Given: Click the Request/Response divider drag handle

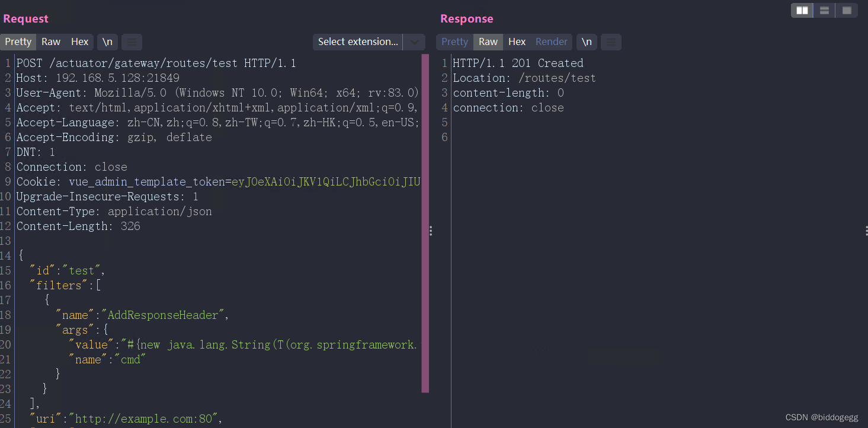Looking at the screenshot, I should point(431,231).
